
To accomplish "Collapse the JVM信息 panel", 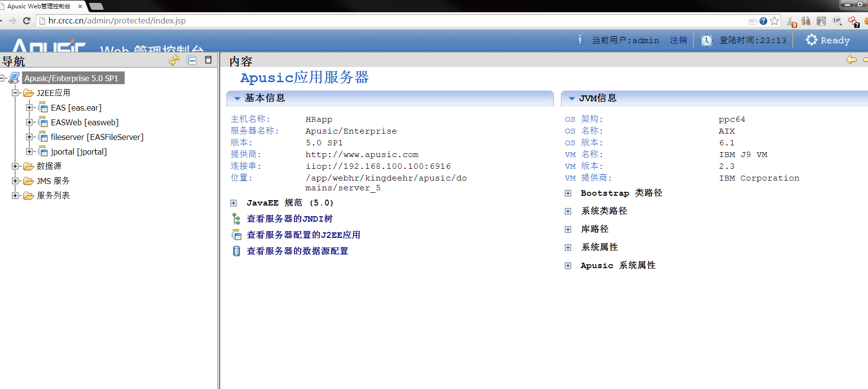I will click(x=572, y=98).
